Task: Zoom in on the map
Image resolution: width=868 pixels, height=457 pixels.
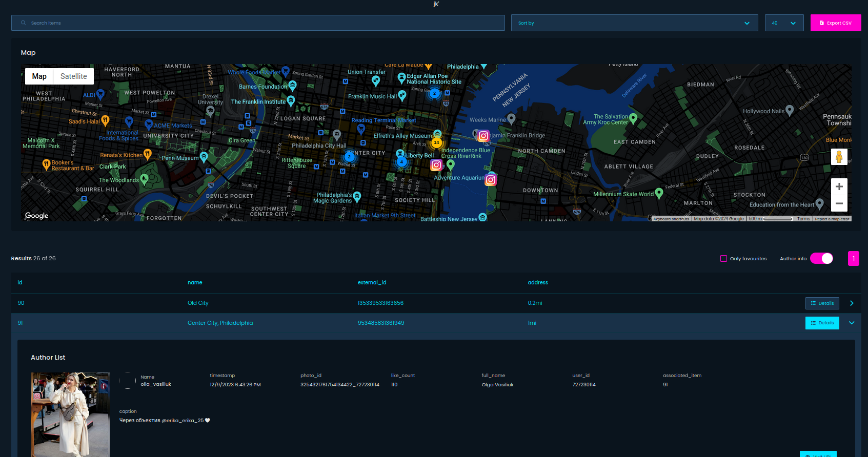Action: click(x=839, y=186)
